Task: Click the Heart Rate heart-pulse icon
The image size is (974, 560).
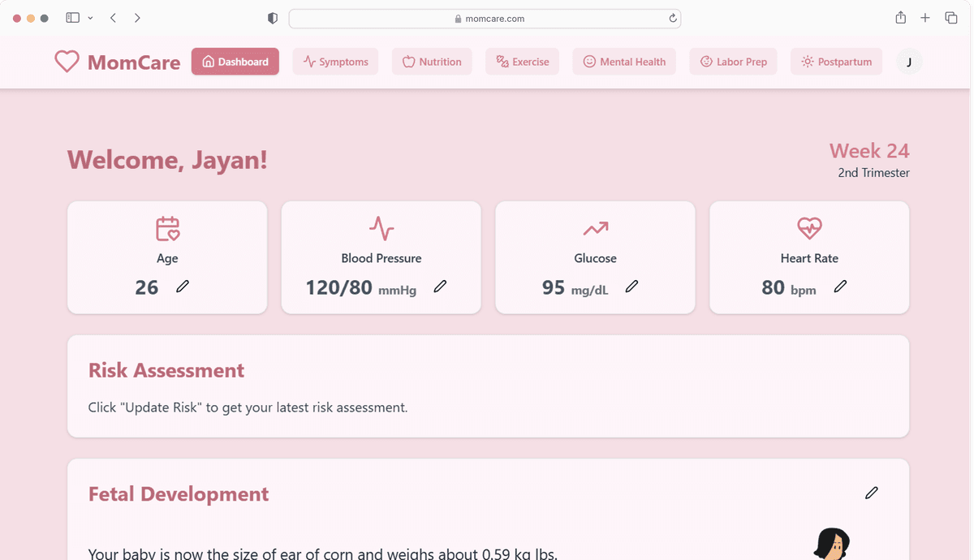Action: point(809,229)
